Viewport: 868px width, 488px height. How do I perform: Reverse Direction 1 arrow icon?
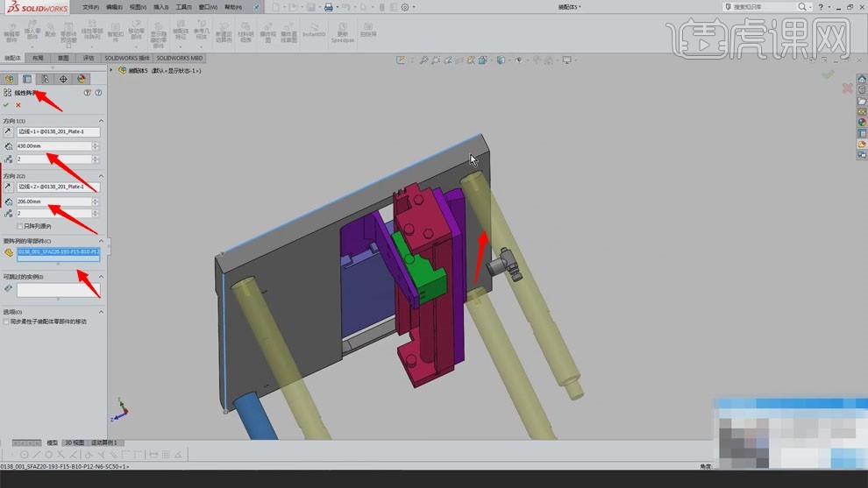click(9, 132)
